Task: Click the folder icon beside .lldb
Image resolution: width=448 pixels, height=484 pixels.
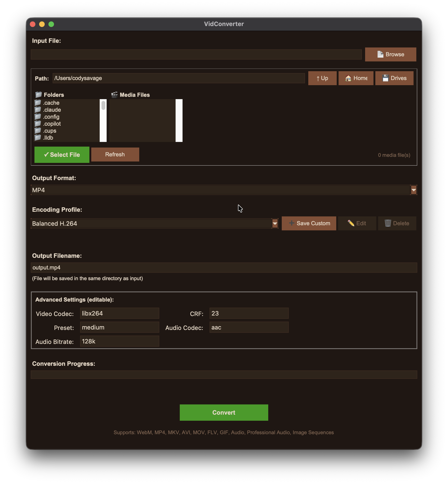Action: [37, 138]
